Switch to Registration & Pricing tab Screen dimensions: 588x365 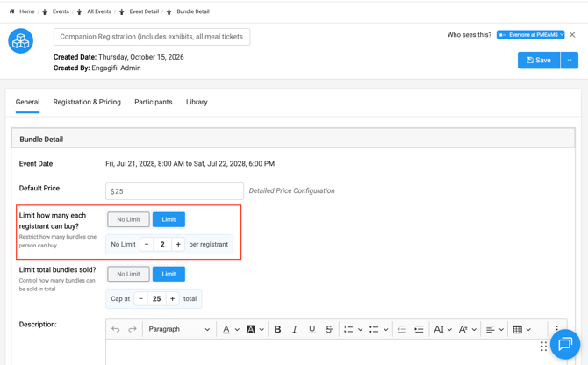coord(87,102)
